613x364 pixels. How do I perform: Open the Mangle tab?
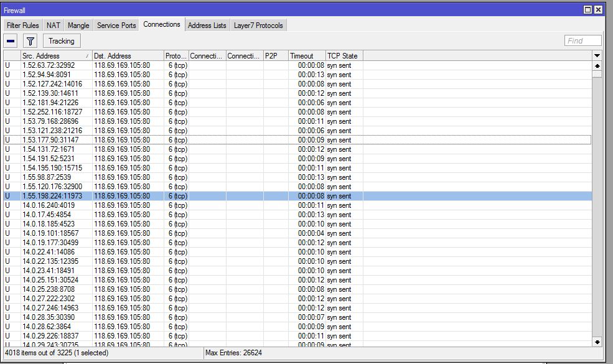click(x=78, y=26)
